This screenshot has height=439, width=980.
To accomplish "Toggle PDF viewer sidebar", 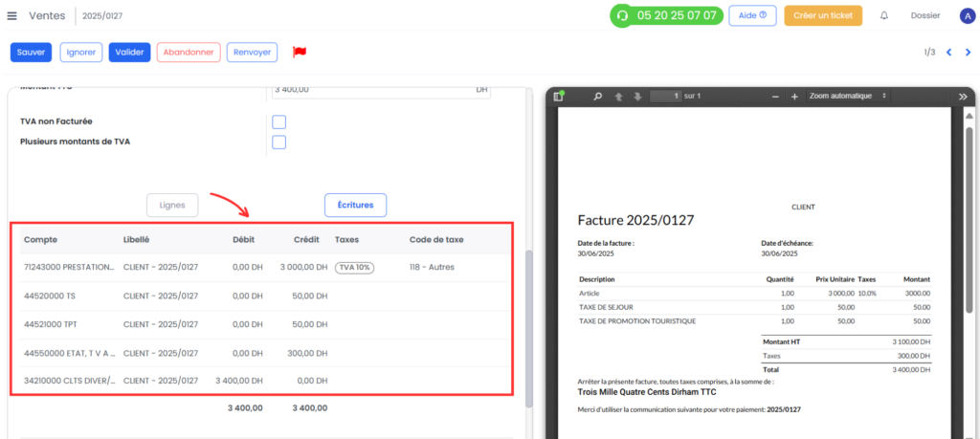I will pyautogui.click(x=558, y=97).
